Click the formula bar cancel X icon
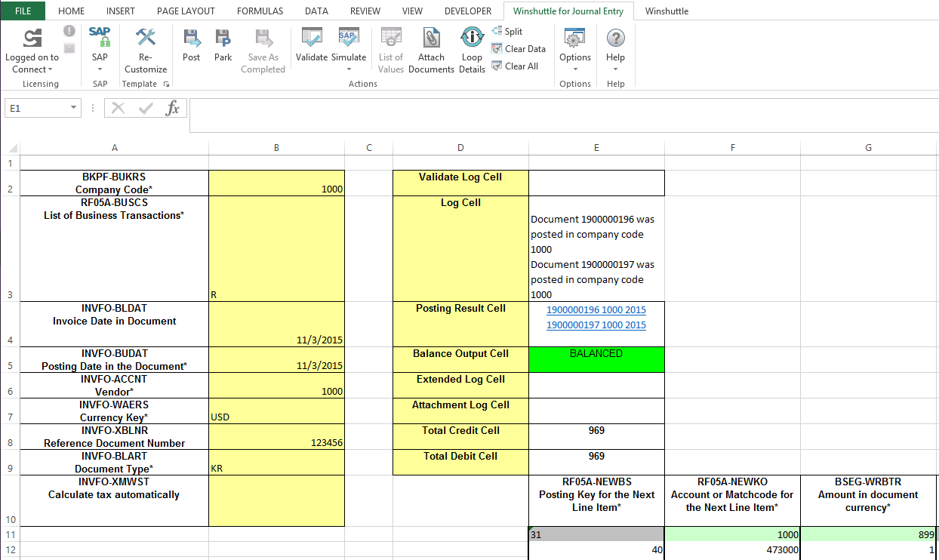939x560 pixels. (118, 108)
